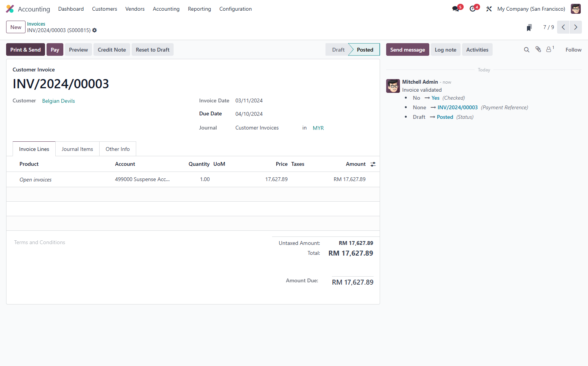Open the Customers menu

coord(105,9)
